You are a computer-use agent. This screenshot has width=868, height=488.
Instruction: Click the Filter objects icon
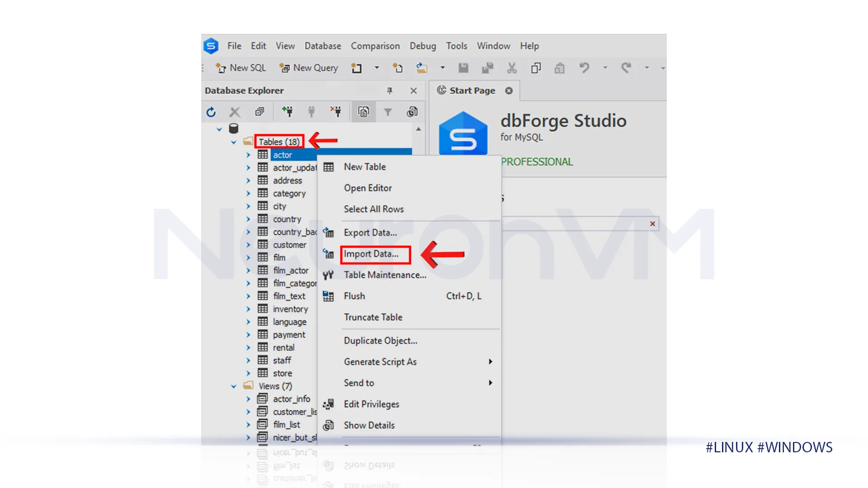point(387,112)
